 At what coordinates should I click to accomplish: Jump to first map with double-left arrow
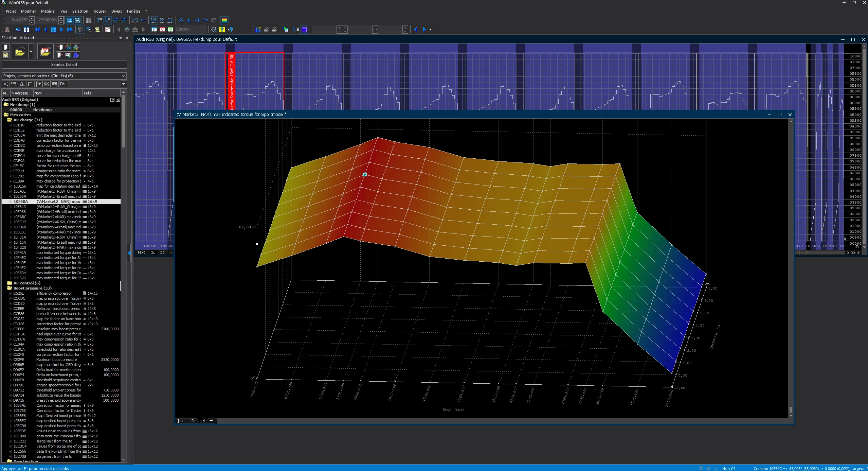point(37,30)
